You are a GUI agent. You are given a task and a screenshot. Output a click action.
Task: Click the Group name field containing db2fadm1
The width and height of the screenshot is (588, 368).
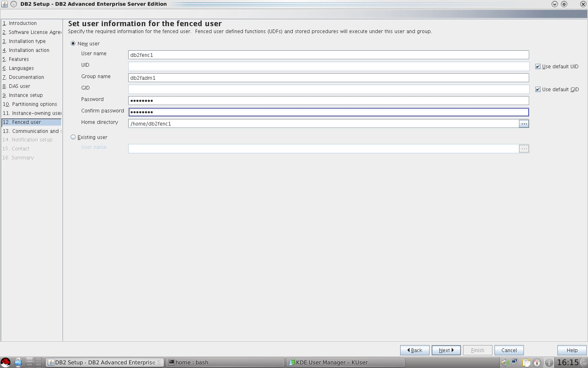pos(329,78)
